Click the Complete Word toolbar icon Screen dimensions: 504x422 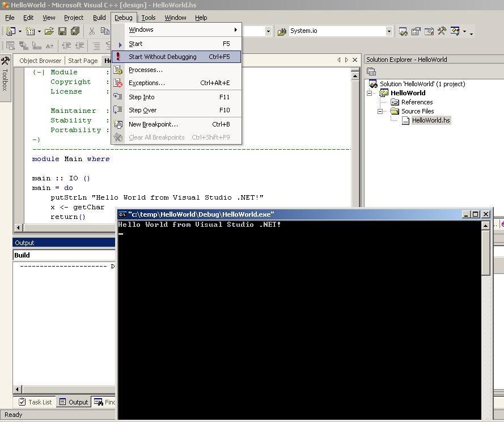tap(49, 46)
